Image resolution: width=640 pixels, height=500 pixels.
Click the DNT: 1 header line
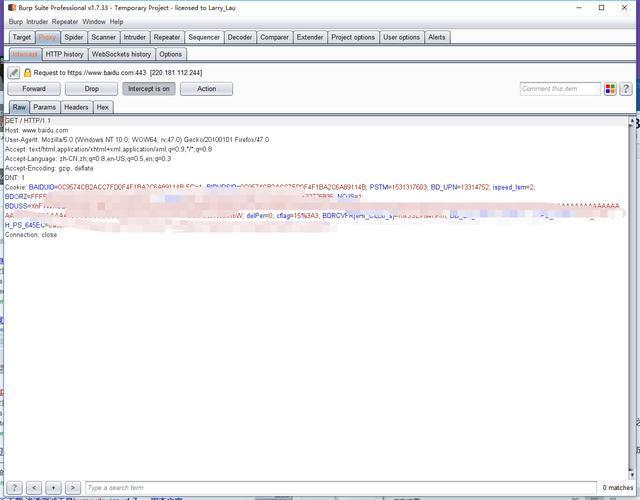[15, 178]
